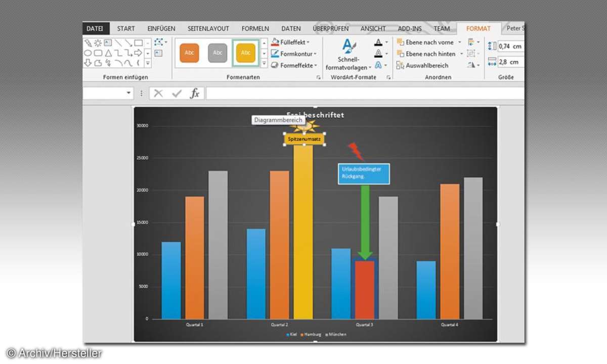Click the Hamburg legend entry
The image size is (607, 364).
click(x=311, y=334)
